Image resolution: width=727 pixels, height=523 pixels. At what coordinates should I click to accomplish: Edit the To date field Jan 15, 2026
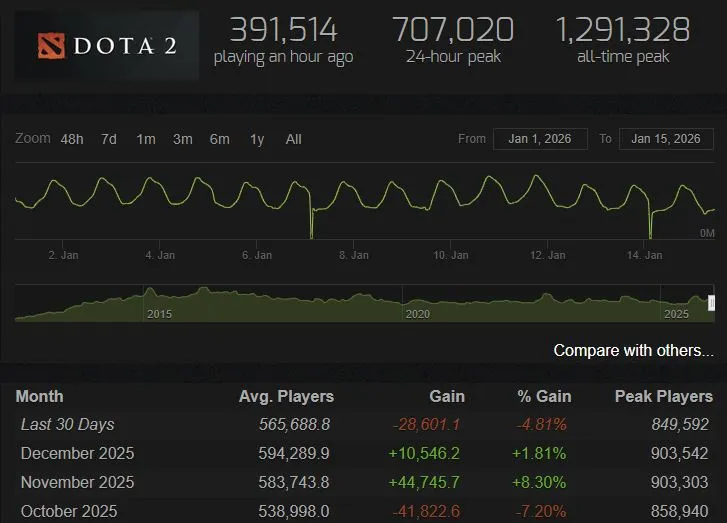(666, 139)
